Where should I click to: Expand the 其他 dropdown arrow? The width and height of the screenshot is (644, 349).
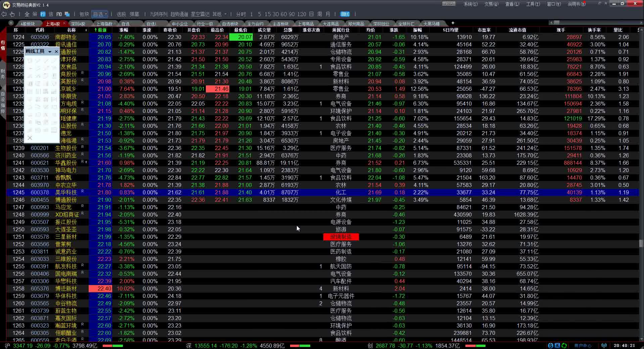pyautogui.click(x=225, y=14)
